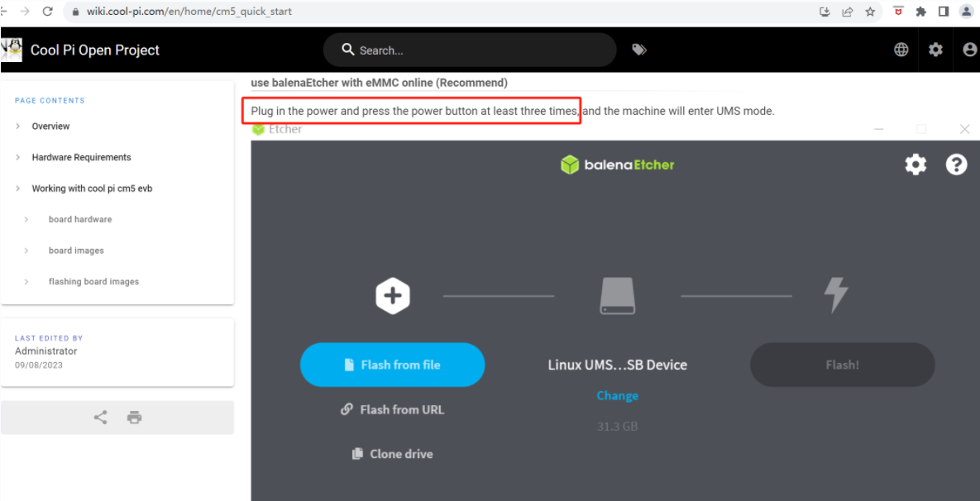Click the 09/08/2023 edit date
The image size is (980, 501).
(x=39, y=365)
